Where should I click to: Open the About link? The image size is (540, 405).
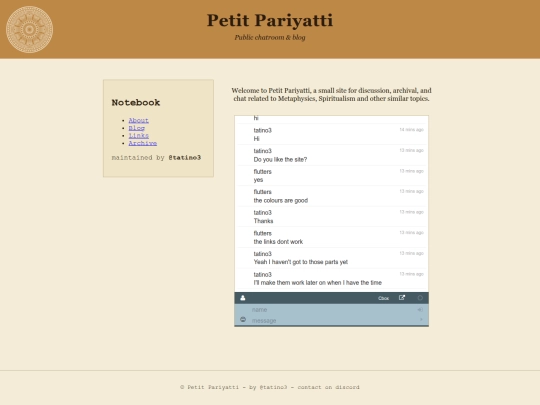pos(138,120)
